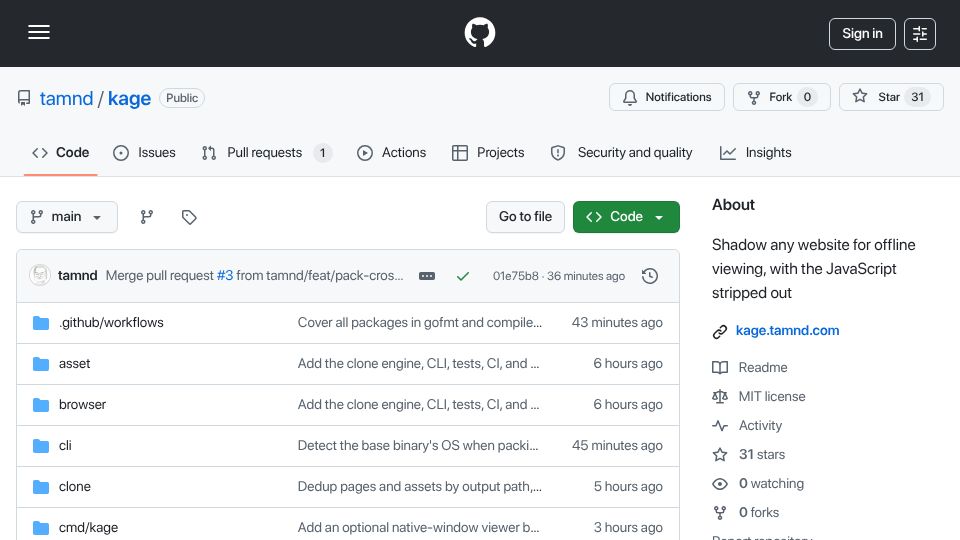Open the .github/workflows folder name

pos(111,323)
